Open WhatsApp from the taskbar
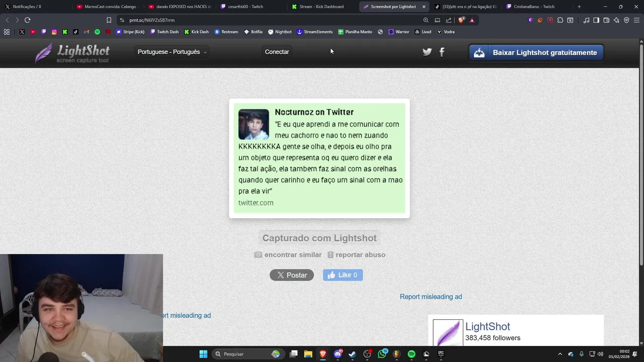644x362 pixels. click(382, 354)
